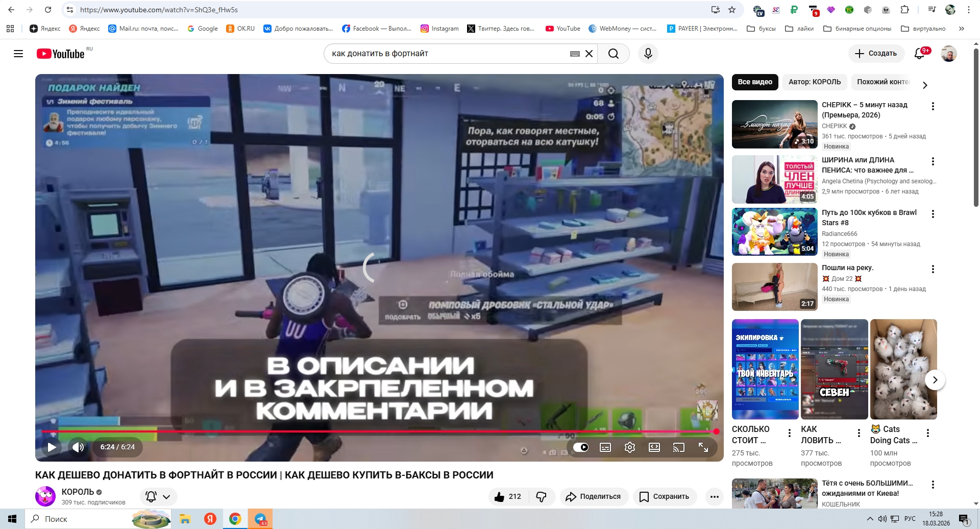This screenshot has width=980, height=529.
Task: Toggle subtitles in the player
Action: 605,447
